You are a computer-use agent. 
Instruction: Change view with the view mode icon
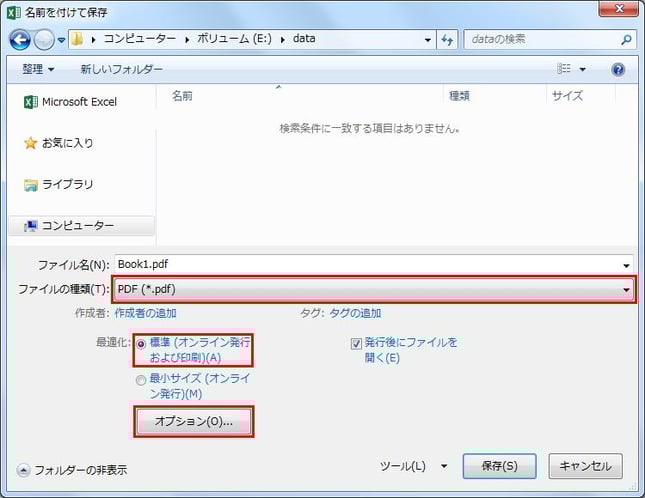[x=564, y=69]
